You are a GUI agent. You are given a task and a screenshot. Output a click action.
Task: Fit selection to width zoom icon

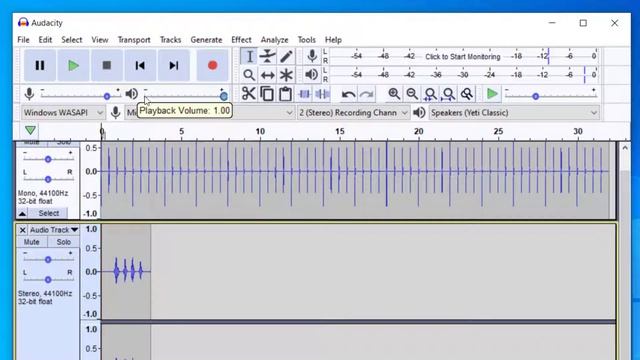tap(430, 94)
